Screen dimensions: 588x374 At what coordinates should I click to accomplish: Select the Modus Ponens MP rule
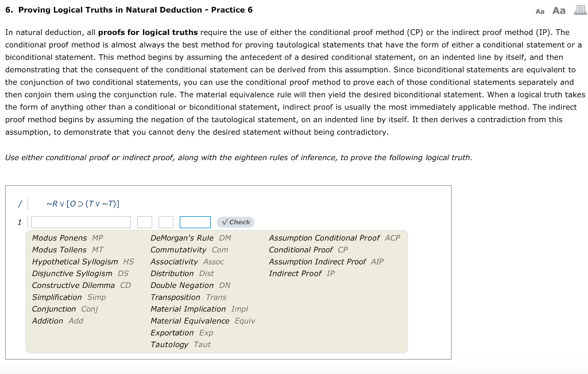click(x=59, y=237)
